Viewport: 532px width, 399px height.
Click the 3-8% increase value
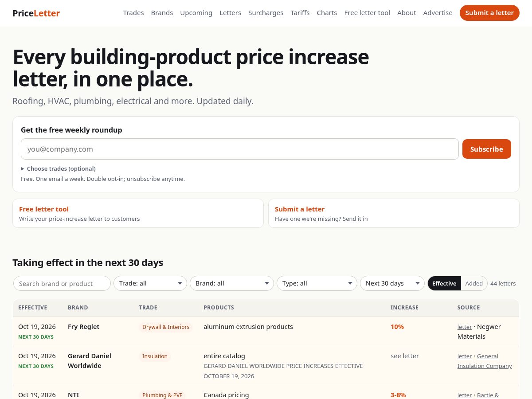coord(398,395)
